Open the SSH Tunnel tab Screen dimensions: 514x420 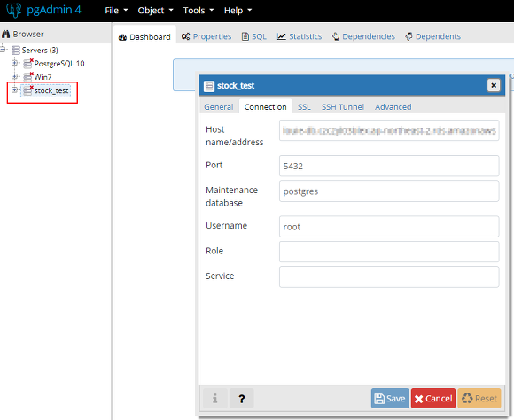coord(343,107)
